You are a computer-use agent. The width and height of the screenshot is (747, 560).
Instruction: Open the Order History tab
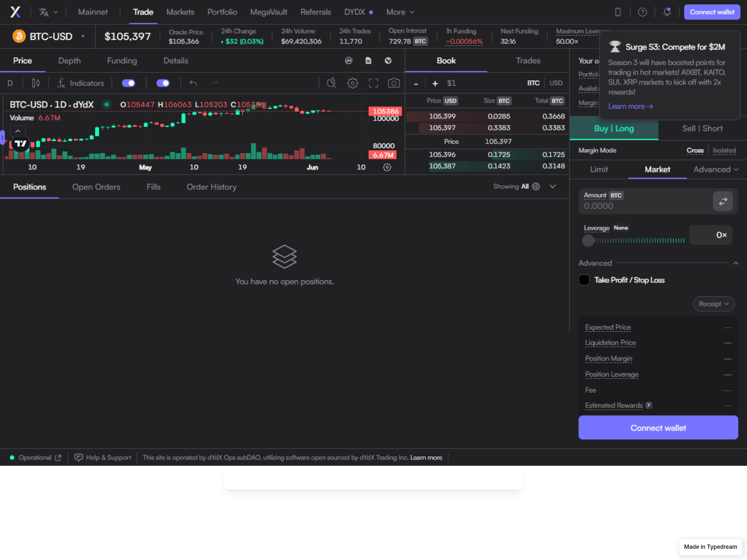(211, 187)
